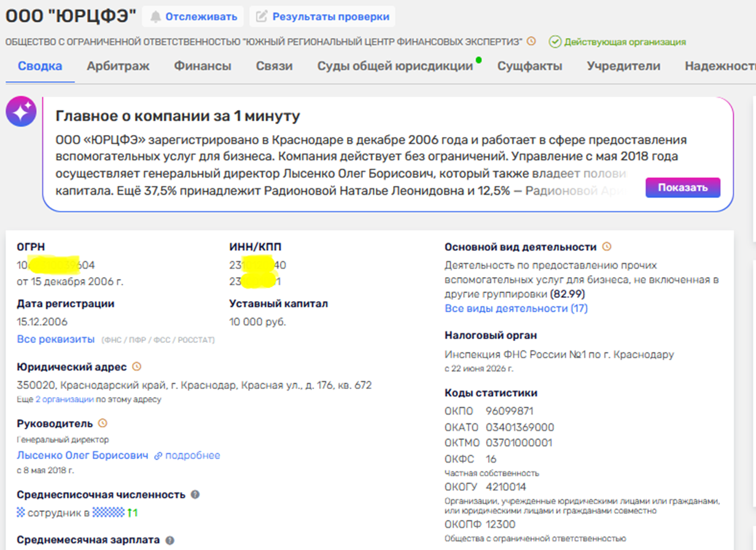Viewport: 756px width, 550px height.
Task: Click the Общества с ограниченной ответственностью text
Action: [x=535, y=539]
